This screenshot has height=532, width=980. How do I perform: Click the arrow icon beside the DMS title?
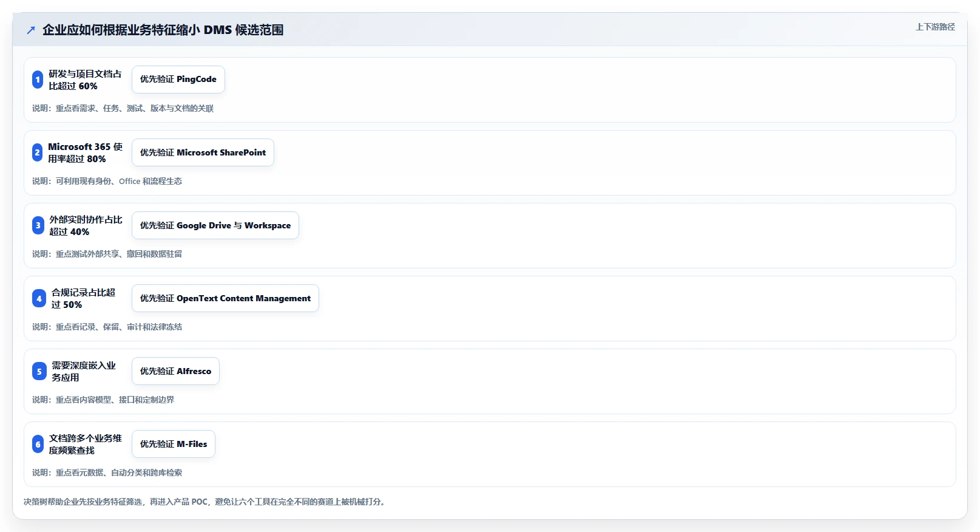click(31, 30)
